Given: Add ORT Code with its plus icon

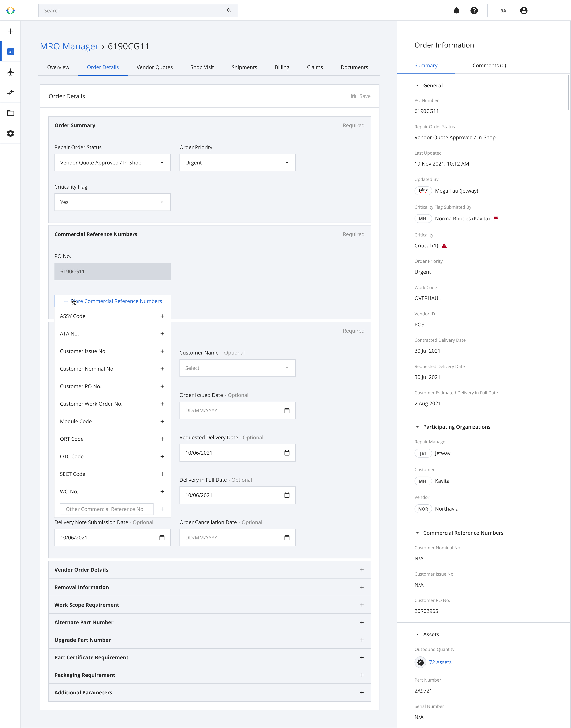Looking at the screenshot, I should (162, 439).
